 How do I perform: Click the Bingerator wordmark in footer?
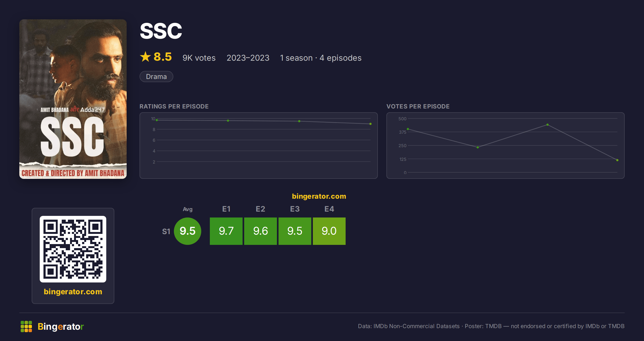coord(61,327)
